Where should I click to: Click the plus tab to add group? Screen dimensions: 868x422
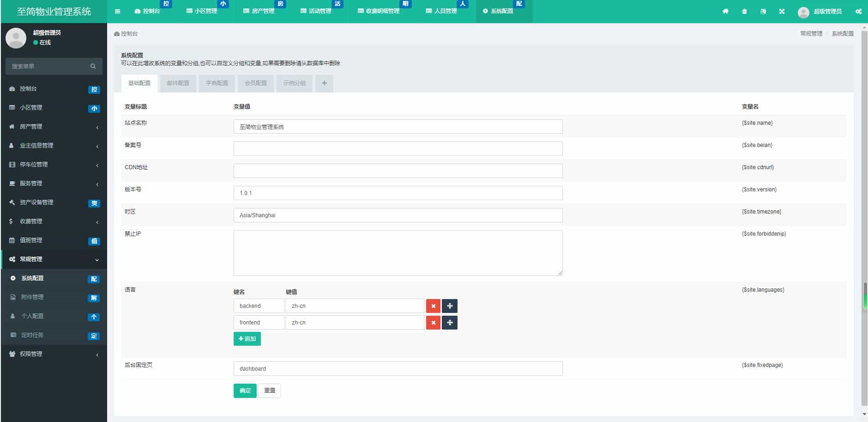click(x=325, y=83)
